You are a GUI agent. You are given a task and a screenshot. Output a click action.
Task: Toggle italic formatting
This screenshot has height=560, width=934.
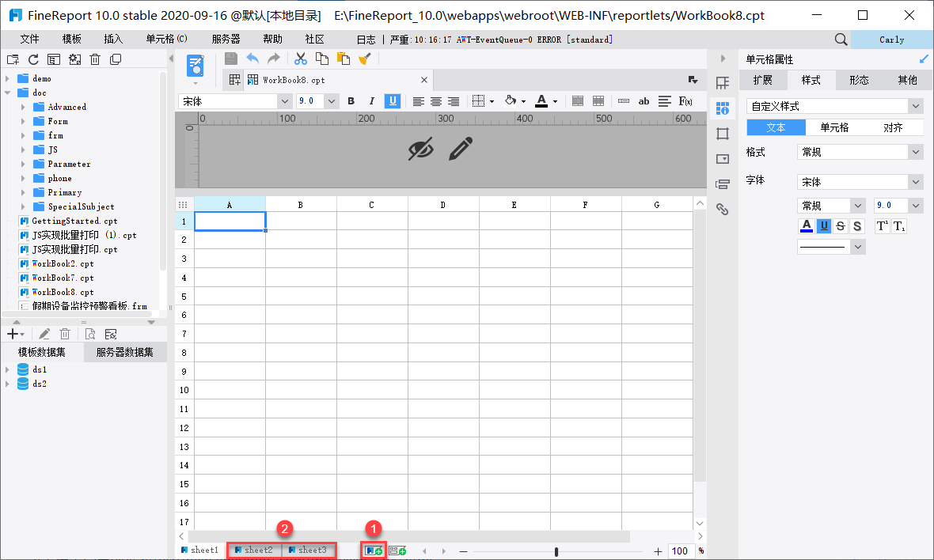(x=372, y=101)
